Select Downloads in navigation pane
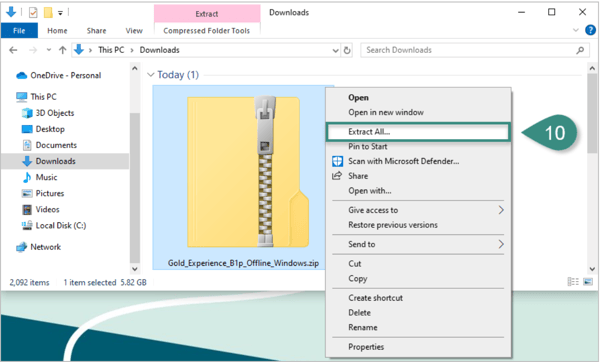This screenshot has width=600, height=362. pos(65,161)
